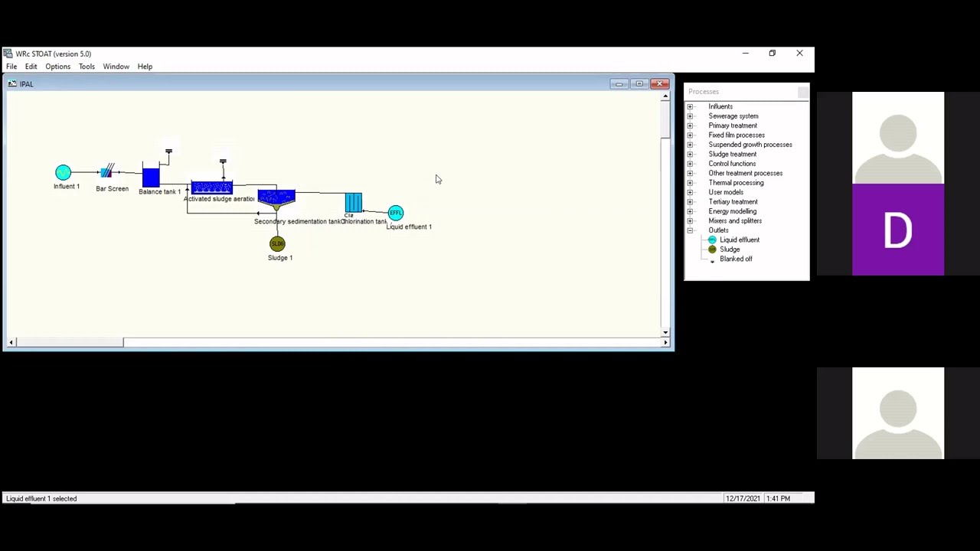Close the IPAL document window

click(x=660, y=83)
